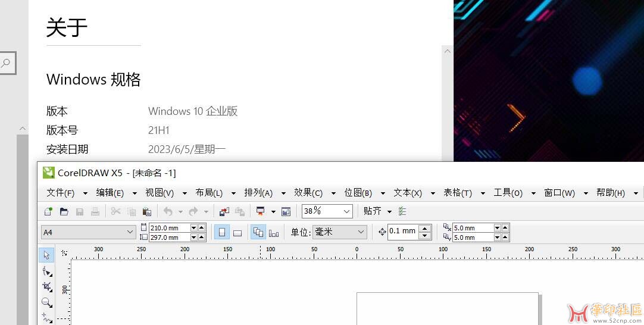Click the Undo arrow icon
This screenshot has height=325, width=644.
click(168, 211)
